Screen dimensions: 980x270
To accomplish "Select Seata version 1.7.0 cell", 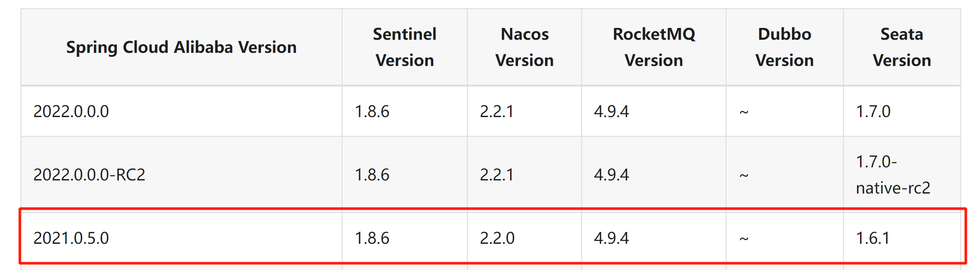I will 873,111.
